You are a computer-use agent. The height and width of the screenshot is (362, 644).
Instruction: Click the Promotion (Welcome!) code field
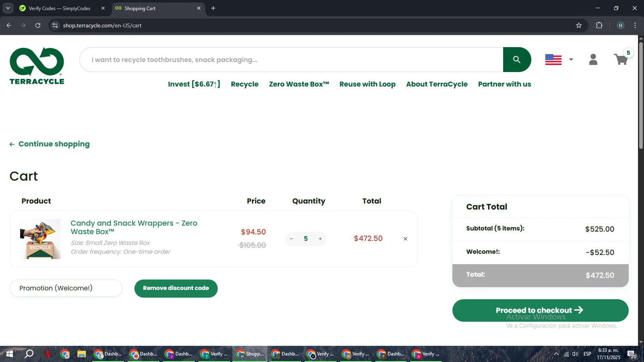point(66,288)
